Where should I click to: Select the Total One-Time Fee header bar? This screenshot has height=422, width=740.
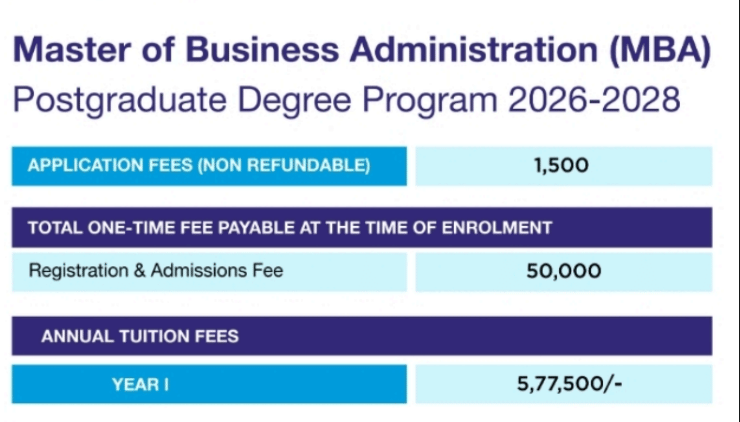pos(362,227)
